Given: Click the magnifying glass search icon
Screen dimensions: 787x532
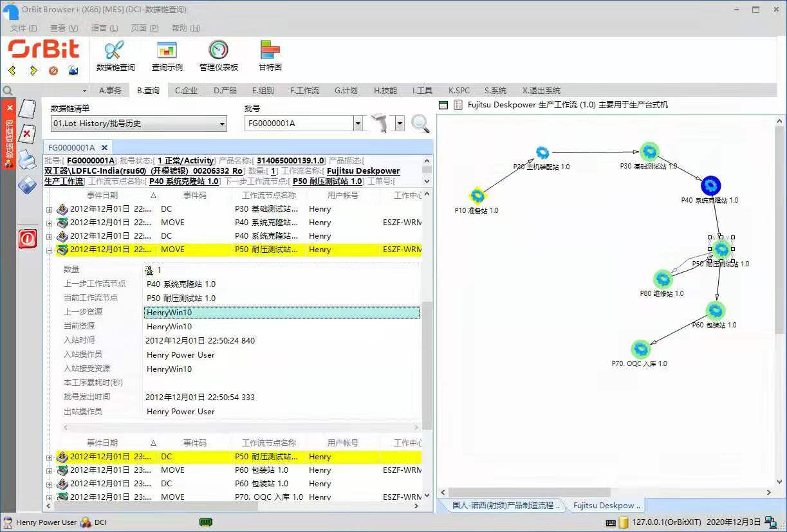Looking at the screenshot, I should (x=420, y=124).
